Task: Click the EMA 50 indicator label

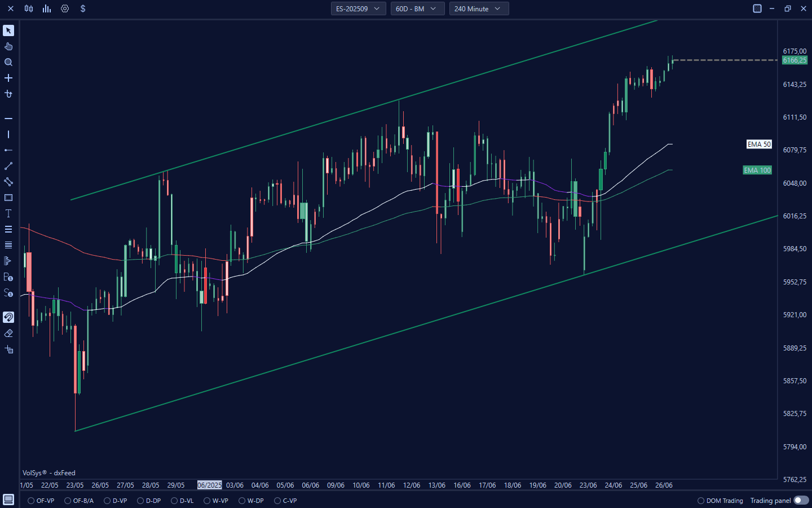Action: coord(759,144)
